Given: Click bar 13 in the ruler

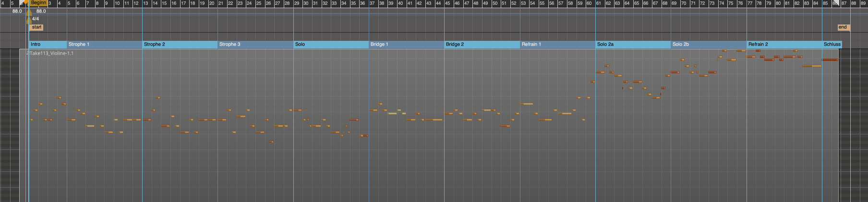Looking at the screenshot, I should pos(145,3).
